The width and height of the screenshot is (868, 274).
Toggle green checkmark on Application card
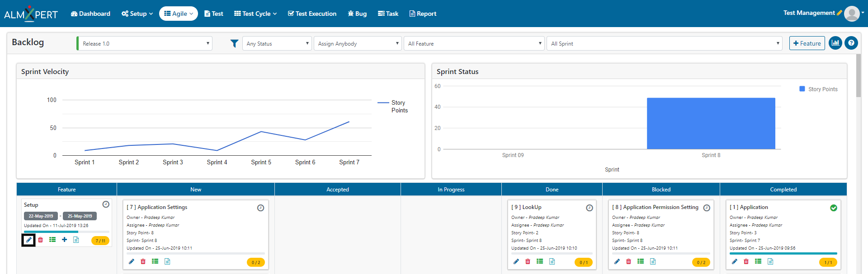tap(834, 208)
